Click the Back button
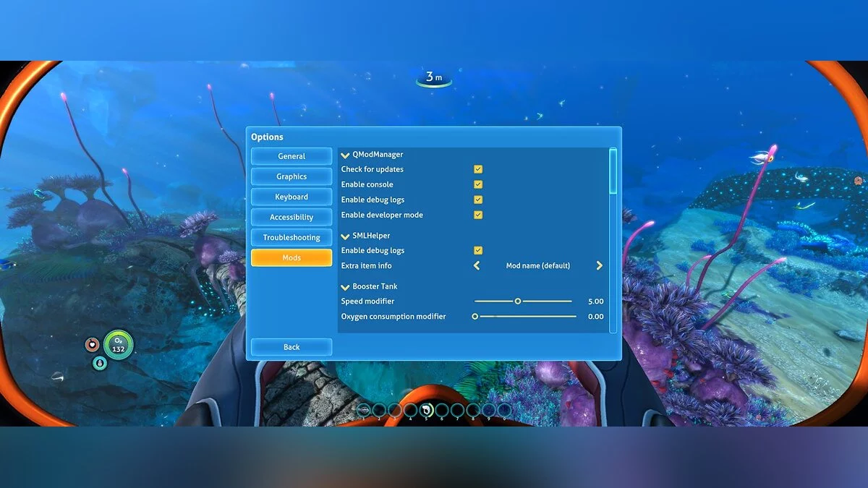 pos(291,346)
